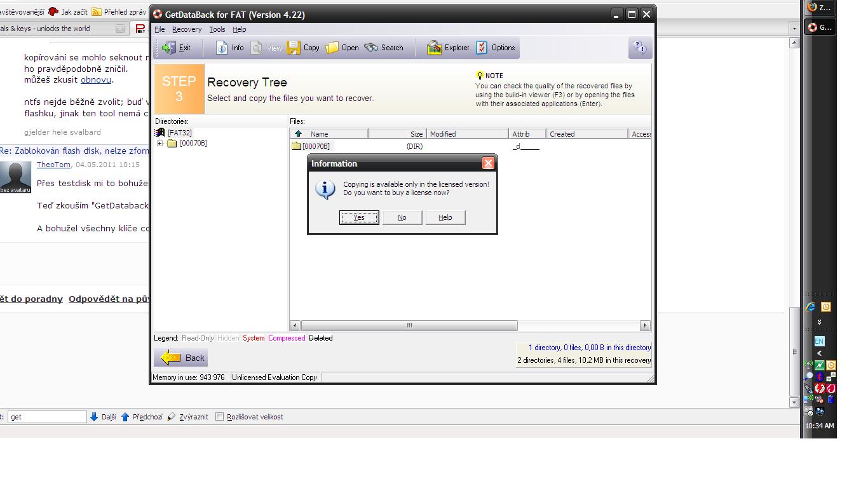This screenshot has width=868, height=488.
Task: Click the FAT32 drive icon in Directories
Action: click(x=160, y=133)
